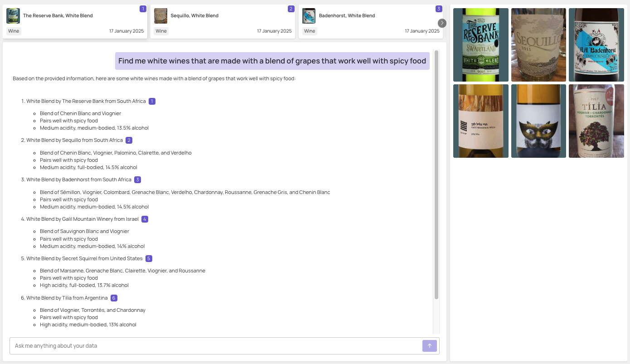Click the Wine tag on Sequillo card
This screenshot has height=364, width=630.
click(x=161, y=31)
